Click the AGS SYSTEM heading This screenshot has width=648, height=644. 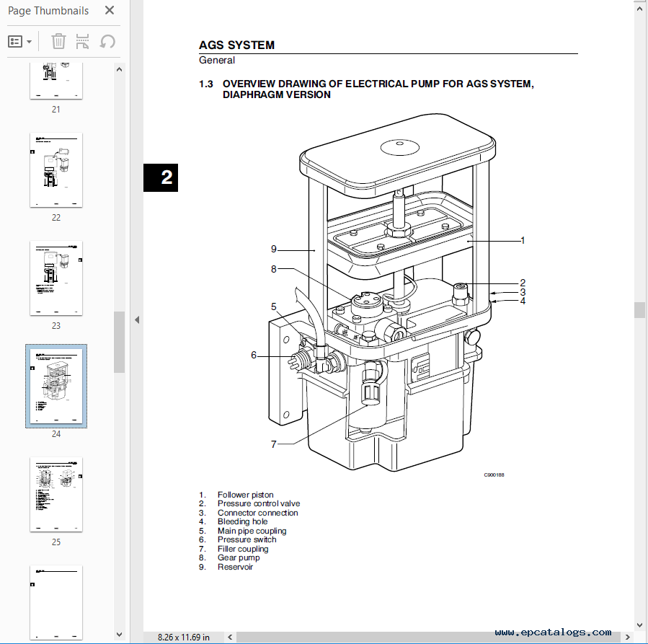pos(237,45)
